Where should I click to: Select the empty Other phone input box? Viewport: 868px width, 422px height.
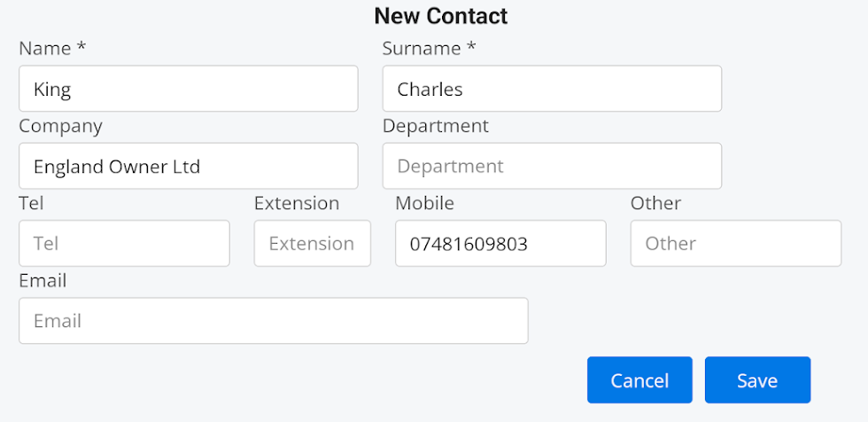(x=735, y=243)
